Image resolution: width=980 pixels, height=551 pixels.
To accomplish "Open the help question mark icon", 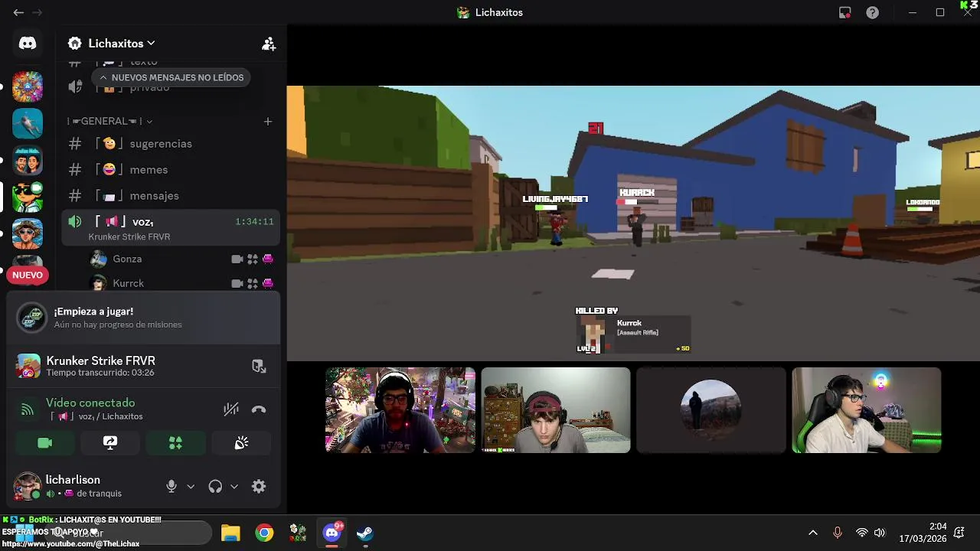I will [x=872, y=12].
